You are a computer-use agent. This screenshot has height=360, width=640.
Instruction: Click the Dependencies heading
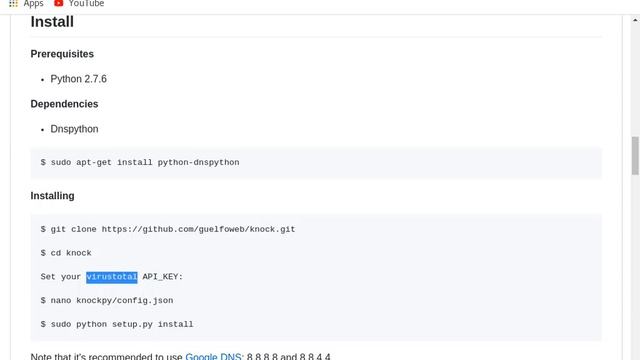(64, 104)
